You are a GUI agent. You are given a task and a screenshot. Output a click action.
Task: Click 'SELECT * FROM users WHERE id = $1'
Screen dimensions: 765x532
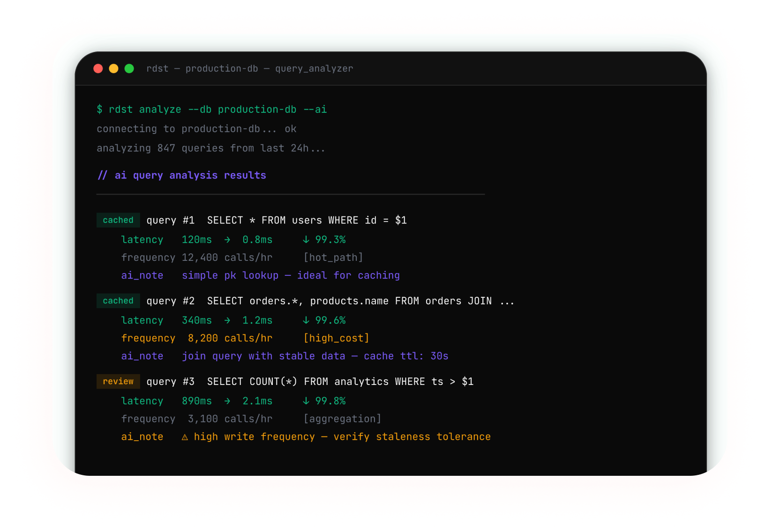[307, 221]
